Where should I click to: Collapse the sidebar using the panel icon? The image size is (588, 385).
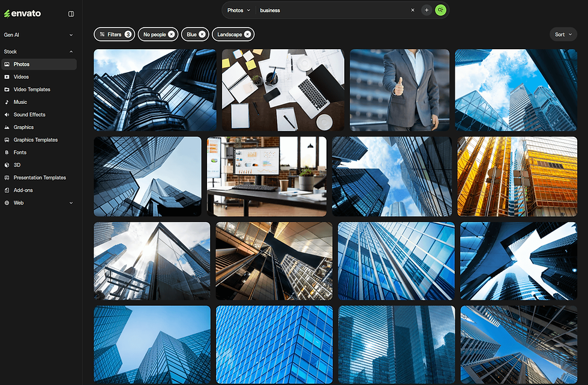pyautogui.click(x=71, y=13)
